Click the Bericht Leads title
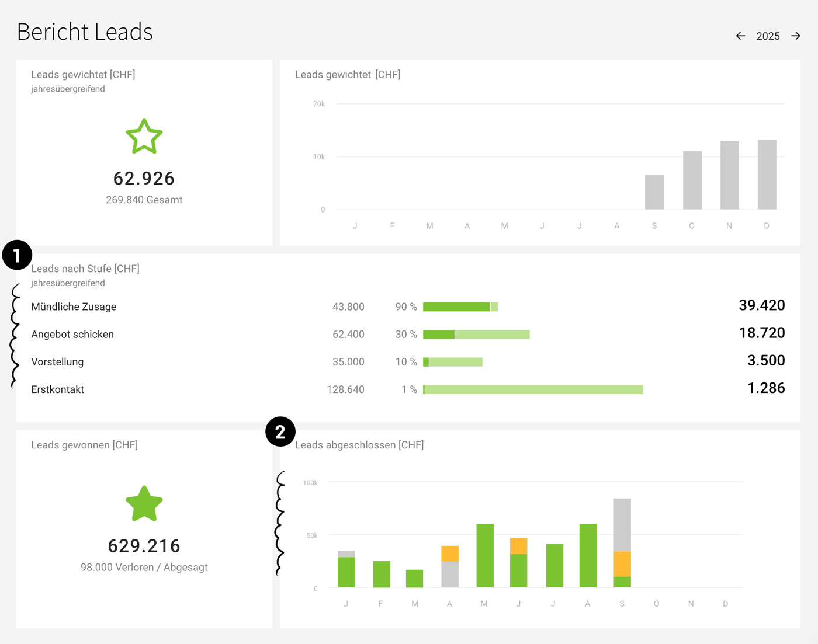Screen dimensions: 818x644 tap(85, 32)
